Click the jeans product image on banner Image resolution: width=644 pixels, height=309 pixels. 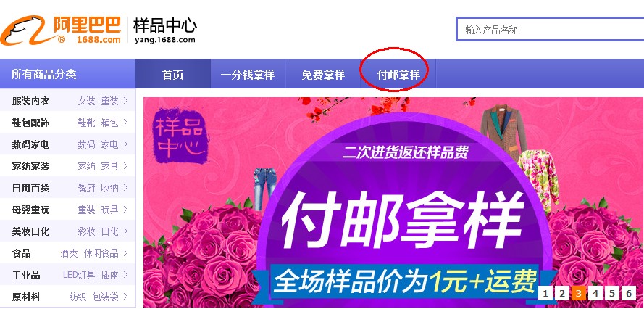click(265, 189)
